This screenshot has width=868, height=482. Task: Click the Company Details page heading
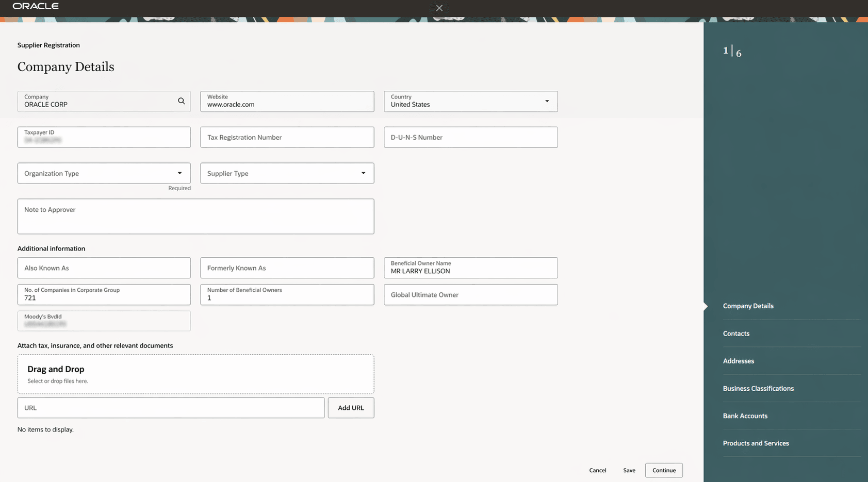(x=65, y=67)
